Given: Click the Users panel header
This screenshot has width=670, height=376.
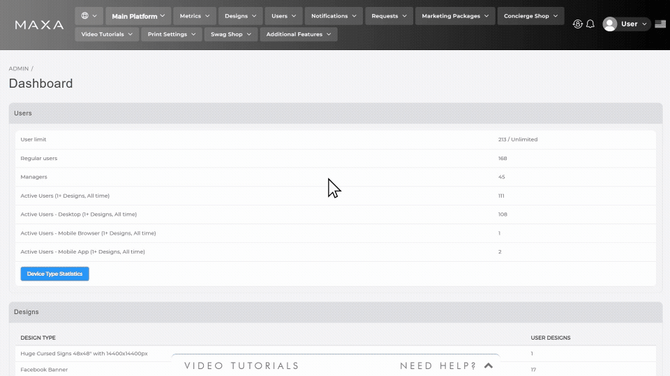Looking at the screenshot, I should (x=335, y=113).
